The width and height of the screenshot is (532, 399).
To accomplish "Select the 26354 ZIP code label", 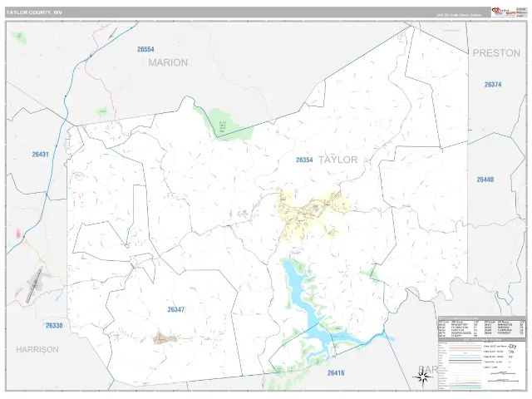I will pos(304,160).
